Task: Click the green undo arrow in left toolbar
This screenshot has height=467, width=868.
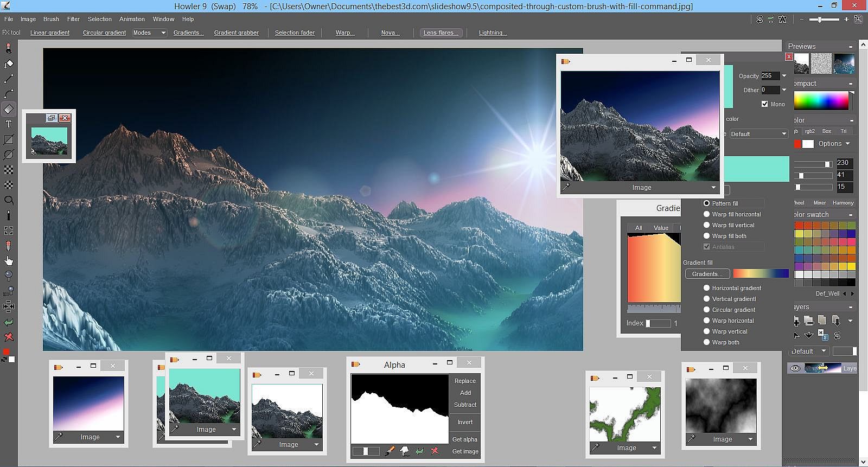Action: [x=9, y=322]
